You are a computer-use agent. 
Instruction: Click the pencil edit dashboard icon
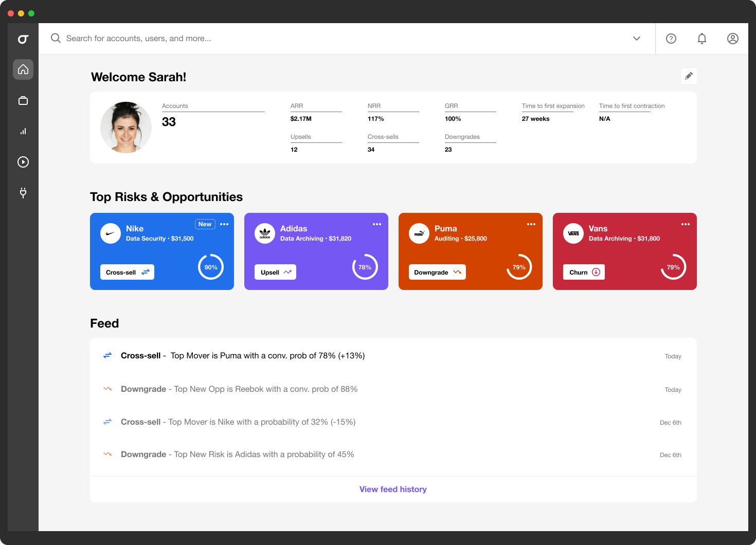[x=689, y=76]
